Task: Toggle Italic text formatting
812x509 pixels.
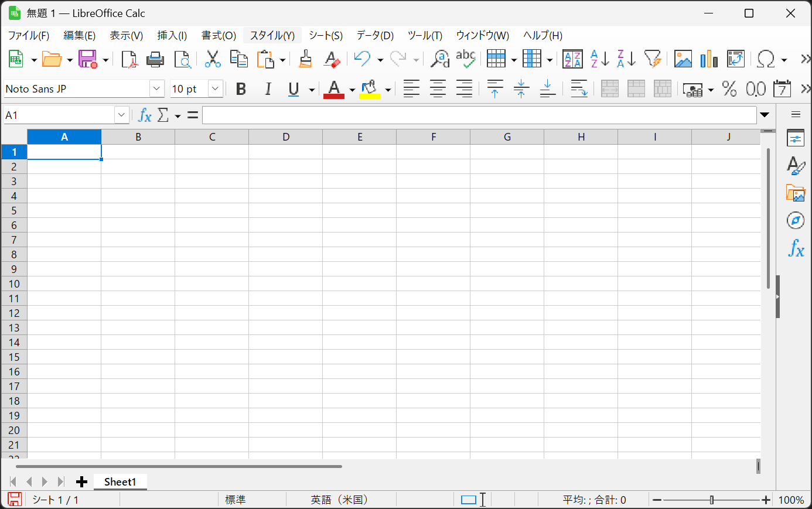Action: point(268,89)
